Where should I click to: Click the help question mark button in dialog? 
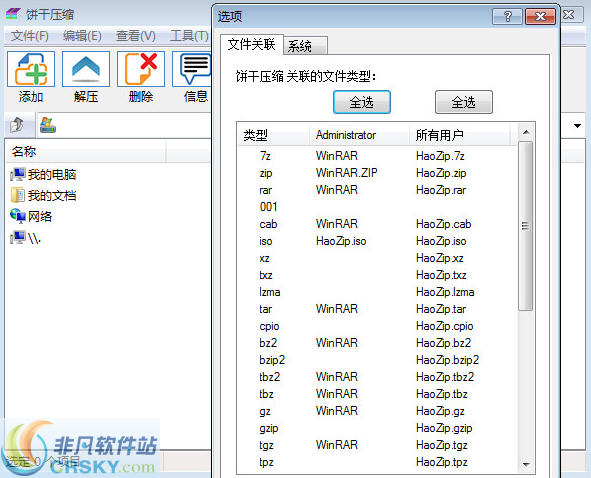pos(507,16)
